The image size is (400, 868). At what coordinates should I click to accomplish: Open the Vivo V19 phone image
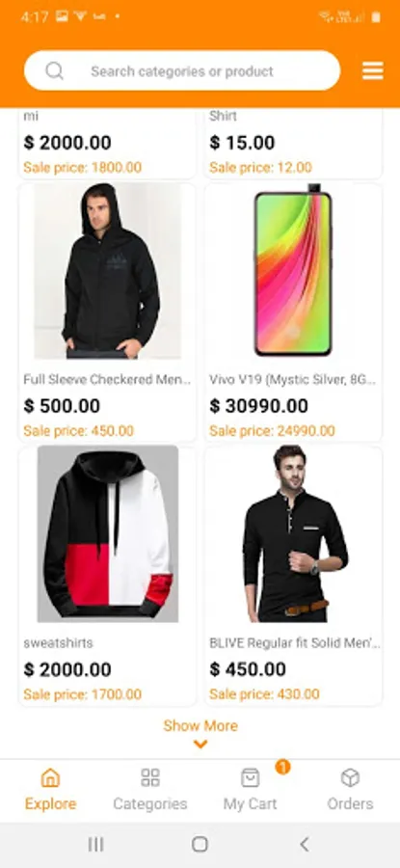[x=293, y=271]
